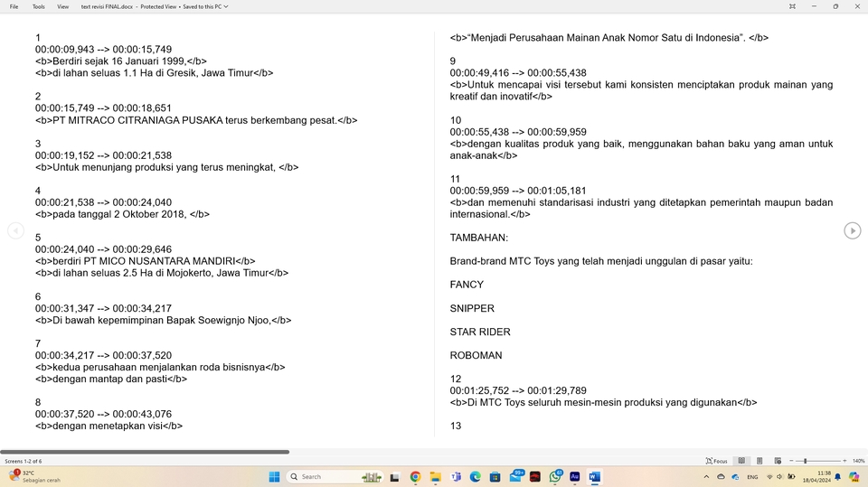The image size is (868, 487).
Task: Click the 'Brand-brand MTC Toys' sentence
Action: [601, 261]
